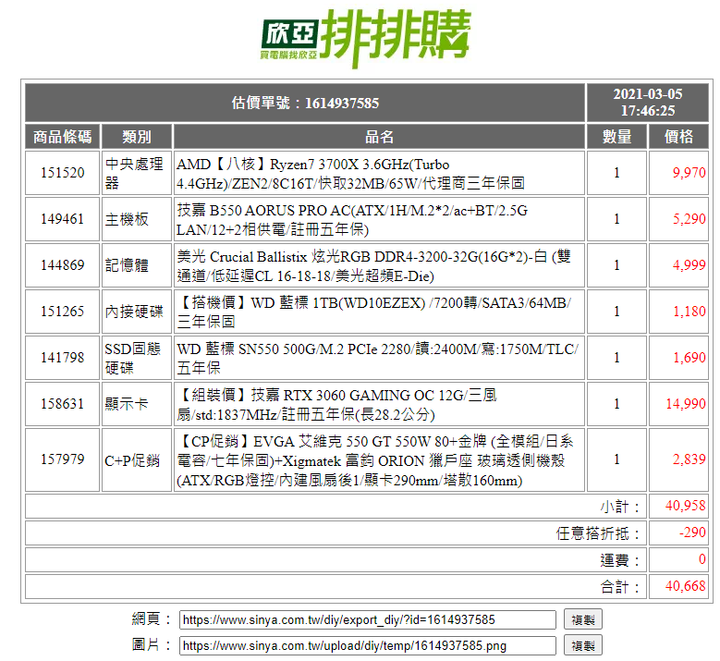Click the price 2,839
Viewport: 720px width, 661px height.
689,459
